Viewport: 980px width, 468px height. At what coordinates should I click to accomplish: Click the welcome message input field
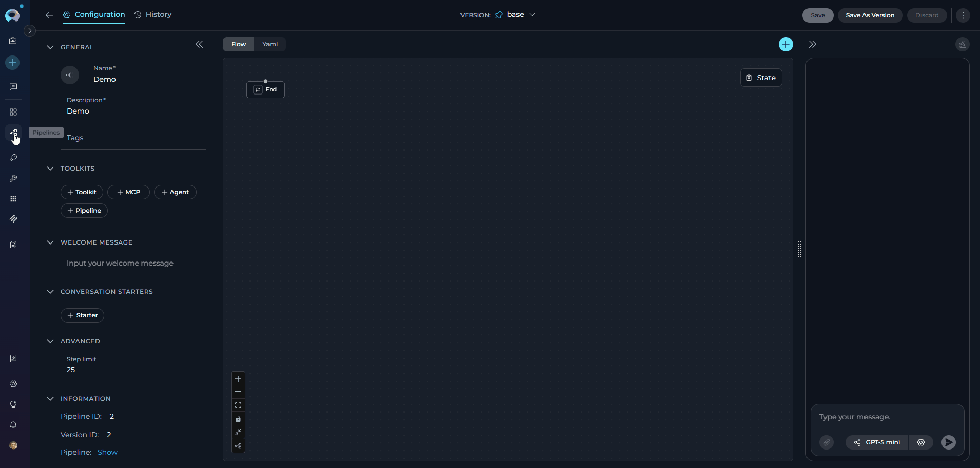coord(133,263)
